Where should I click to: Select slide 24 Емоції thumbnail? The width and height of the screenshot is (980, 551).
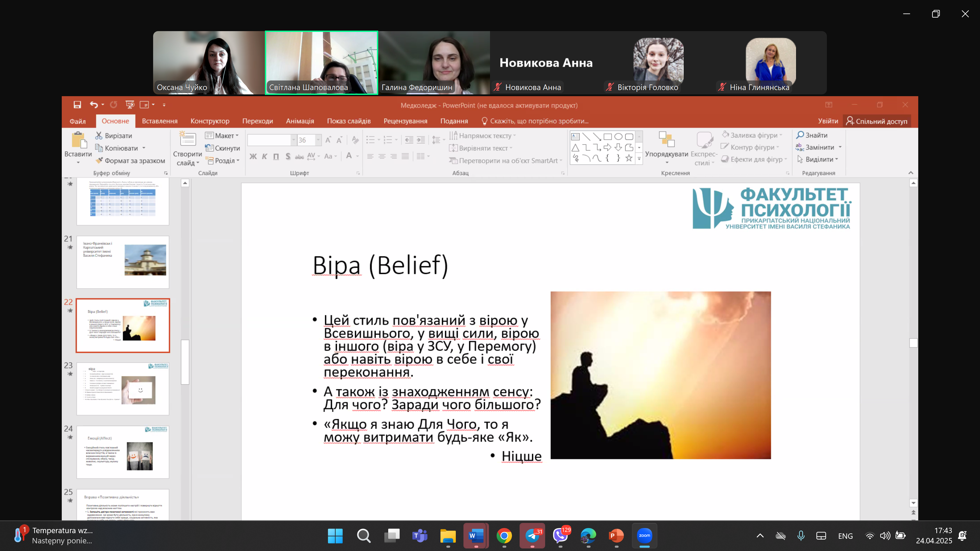(122, 452)
